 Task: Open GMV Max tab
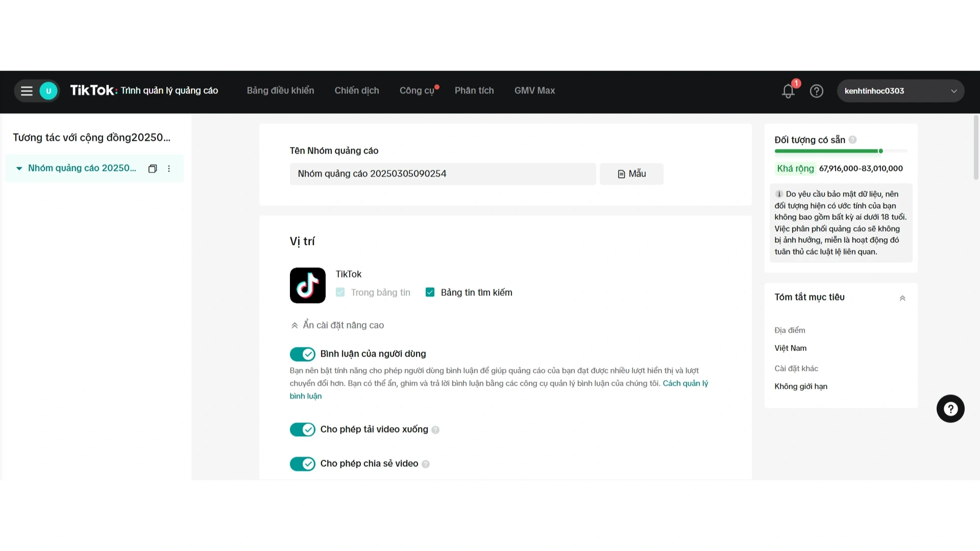534,90
